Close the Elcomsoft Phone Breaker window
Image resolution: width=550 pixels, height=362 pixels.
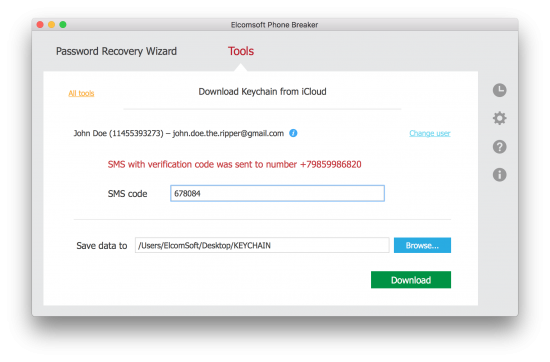[x=40, y=25]
